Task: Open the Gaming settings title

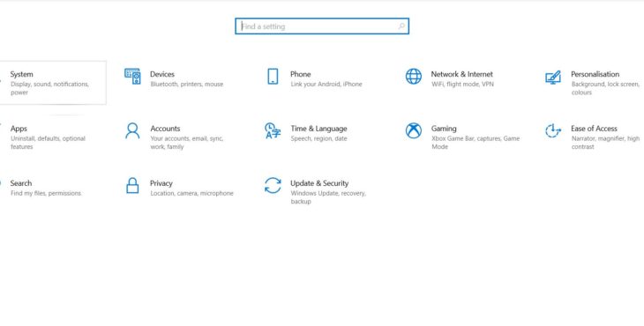Action: (444, 129)
